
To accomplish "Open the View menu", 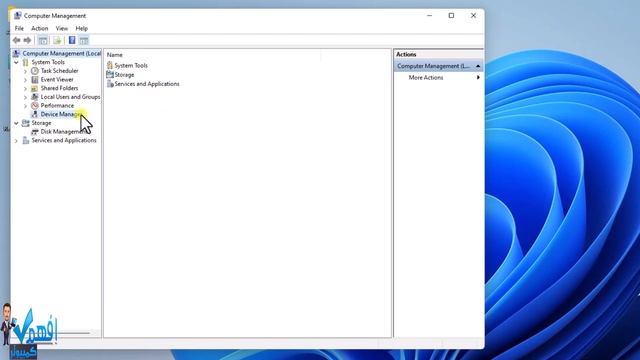I will 62,29.
